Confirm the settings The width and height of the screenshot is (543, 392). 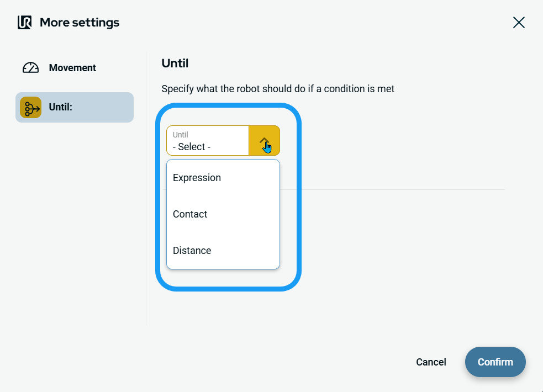tap(495, 362)
